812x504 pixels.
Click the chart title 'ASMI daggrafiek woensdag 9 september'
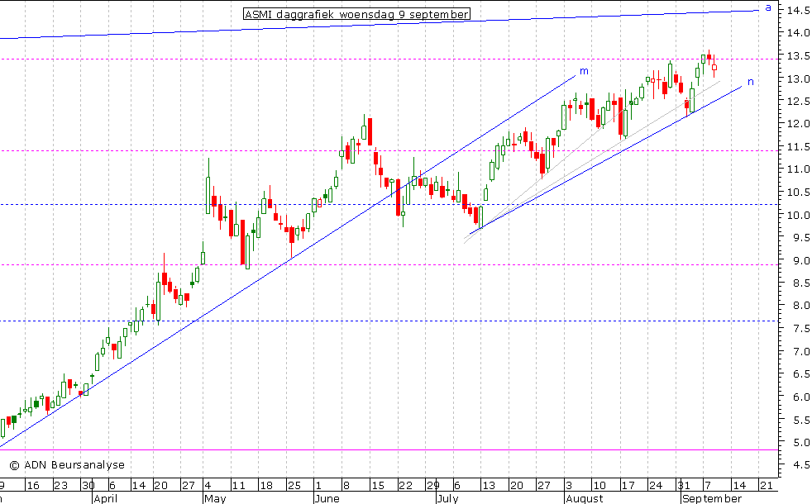[357, 14]
